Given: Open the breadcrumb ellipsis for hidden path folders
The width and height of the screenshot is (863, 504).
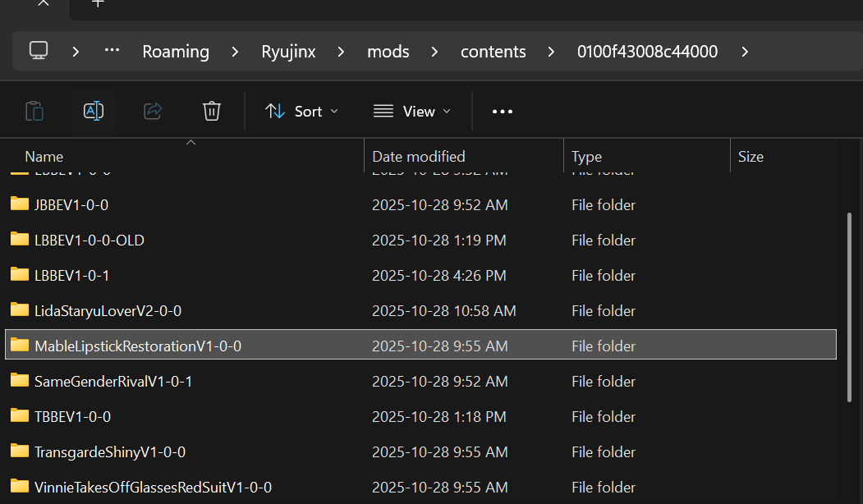Looking at the screenshot, I should [112, 51].
